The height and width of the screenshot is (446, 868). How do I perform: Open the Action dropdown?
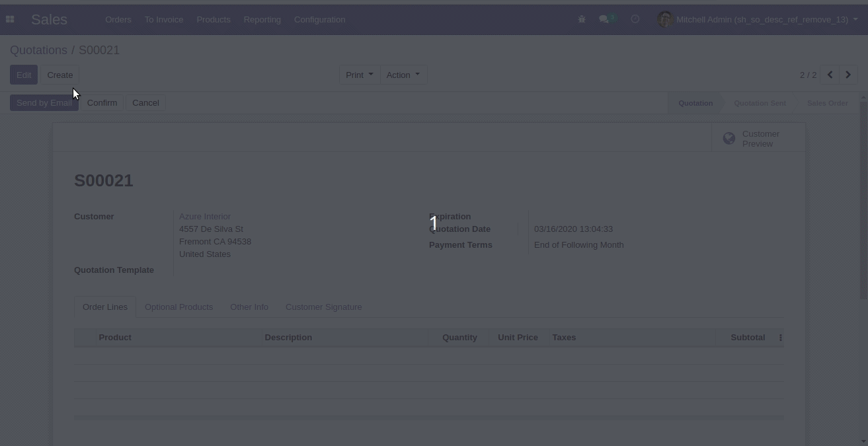pyautogui.click(x=403, y=75)
